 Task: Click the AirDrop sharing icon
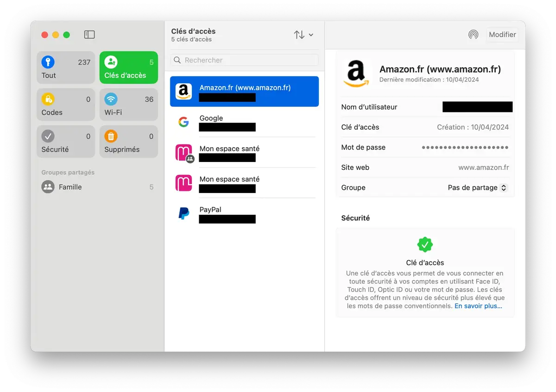(473, 34)
